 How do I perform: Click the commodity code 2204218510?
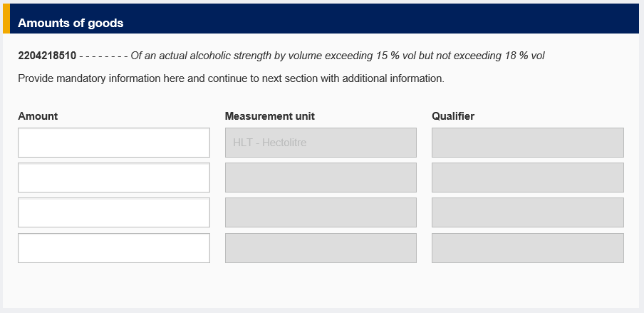[x=47, y=56]
